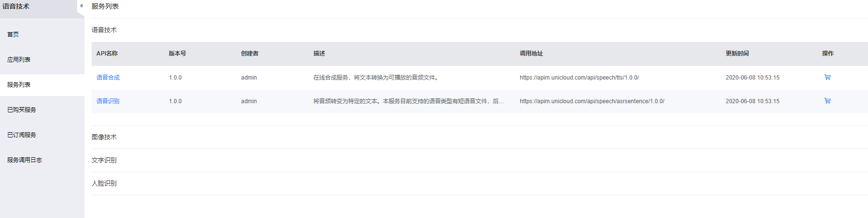Screen dimensions: 868x218
Task: Click admin creator in 语音合成 row
Action: [249, 78]
